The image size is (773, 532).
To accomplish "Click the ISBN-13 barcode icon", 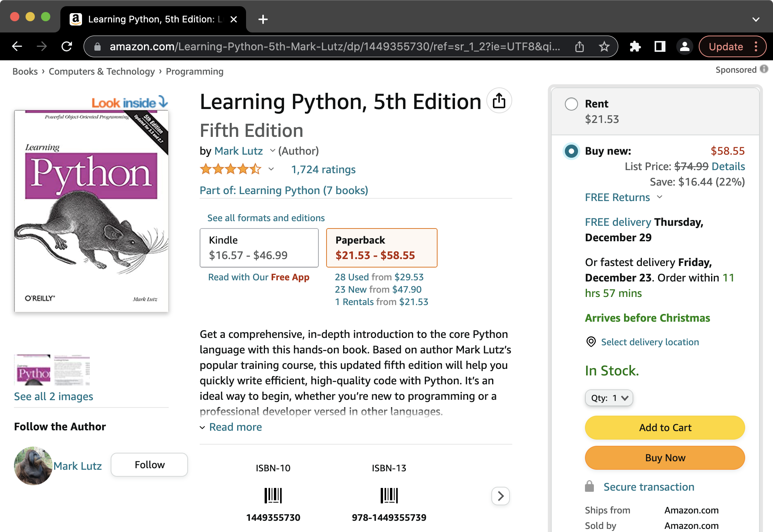I will pos(389,495).
